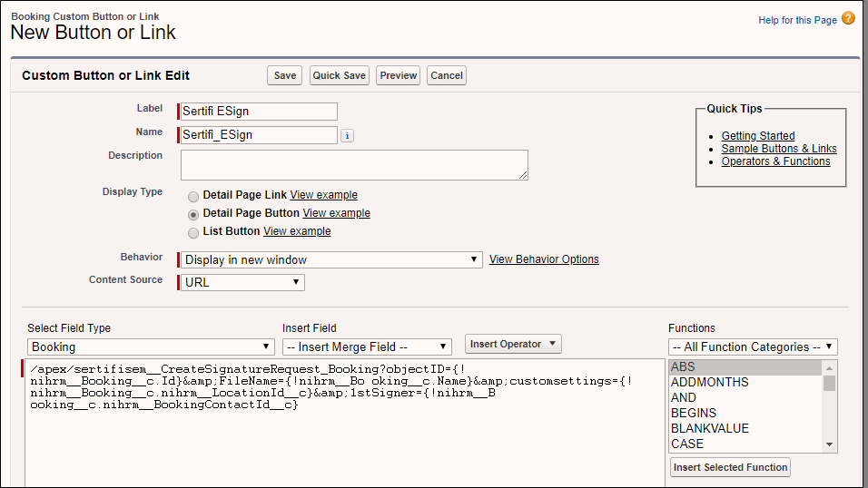
Task: View example for Detail Page Link
Action: click(324, 195)
